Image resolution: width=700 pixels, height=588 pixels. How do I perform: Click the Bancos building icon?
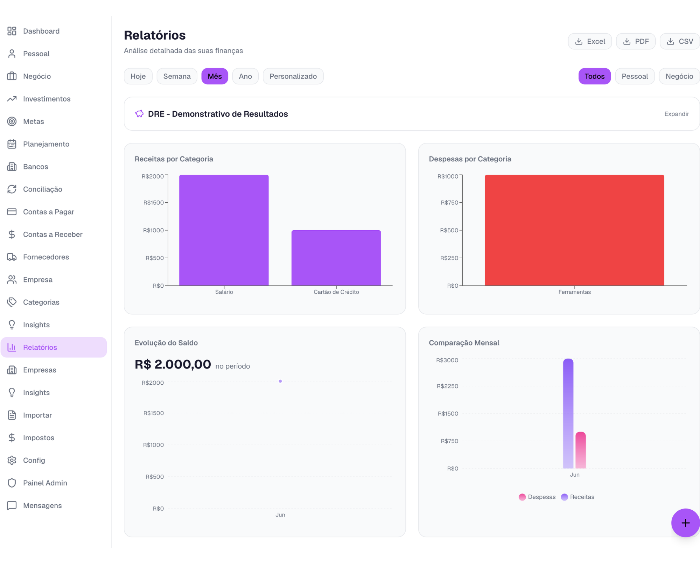(12, 167)
